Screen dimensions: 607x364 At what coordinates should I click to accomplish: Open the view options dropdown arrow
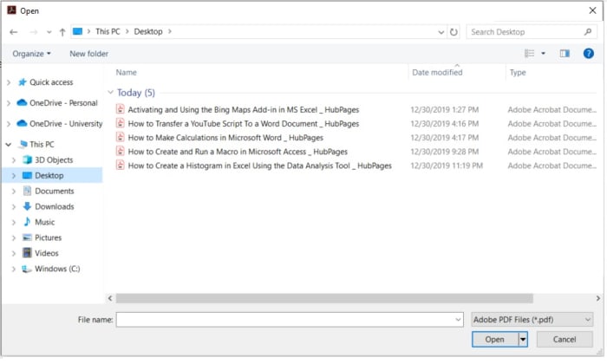(543, 54)
